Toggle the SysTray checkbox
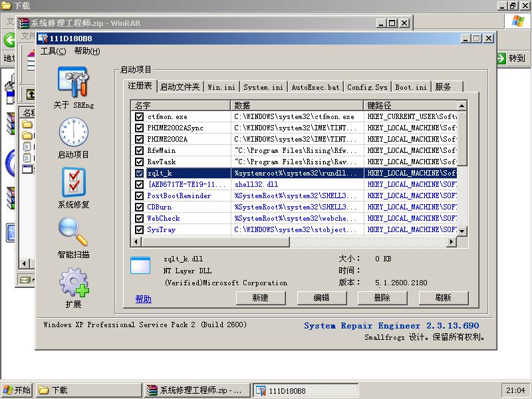 139,229
